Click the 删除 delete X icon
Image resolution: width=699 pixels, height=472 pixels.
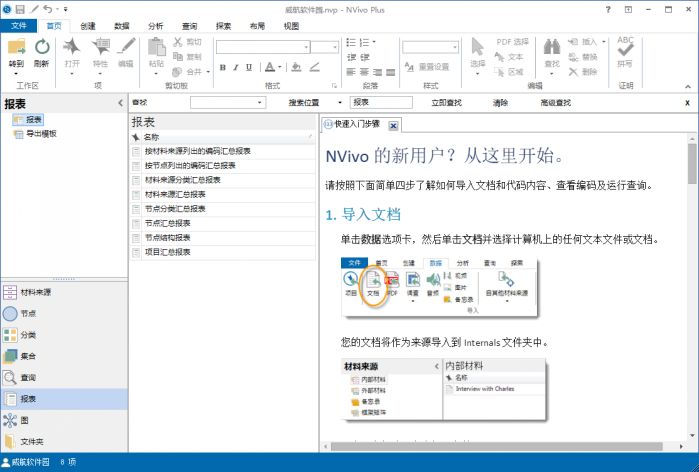[573, 72]
